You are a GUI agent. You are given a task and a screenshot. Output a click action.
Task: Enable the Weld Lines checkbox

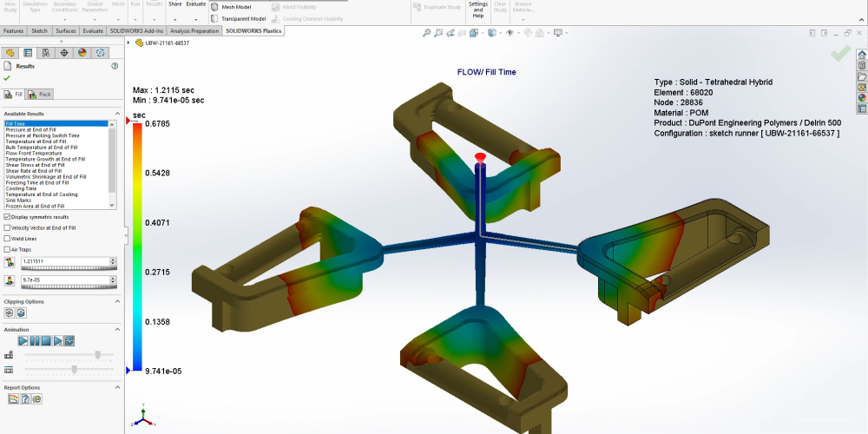(x=8, y=239)
